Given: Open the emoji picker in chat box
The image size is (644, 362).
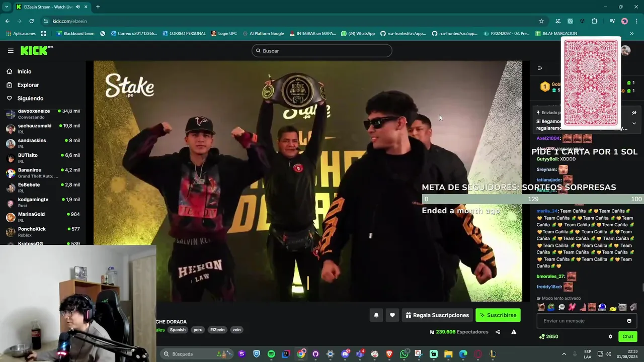Looking at the screenshot, I should click(x=629, y=321).
